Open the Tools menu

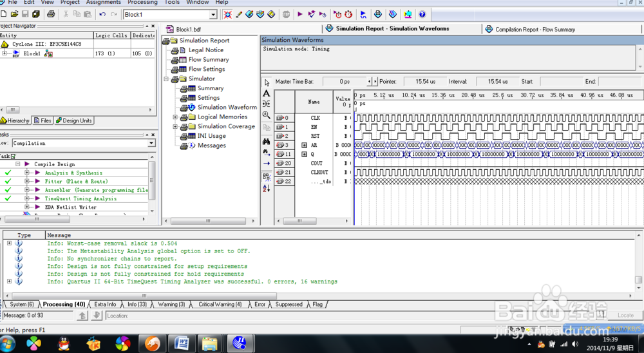(x=172, y=3)
